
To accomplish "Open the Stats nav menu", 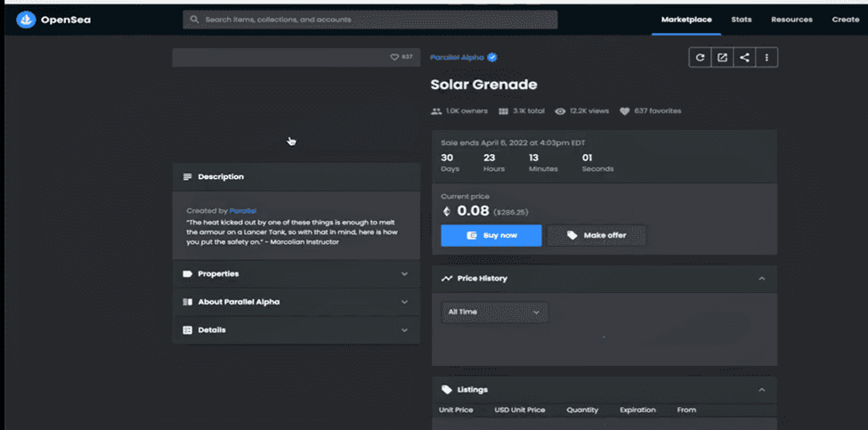I will (x=742, y=20).
